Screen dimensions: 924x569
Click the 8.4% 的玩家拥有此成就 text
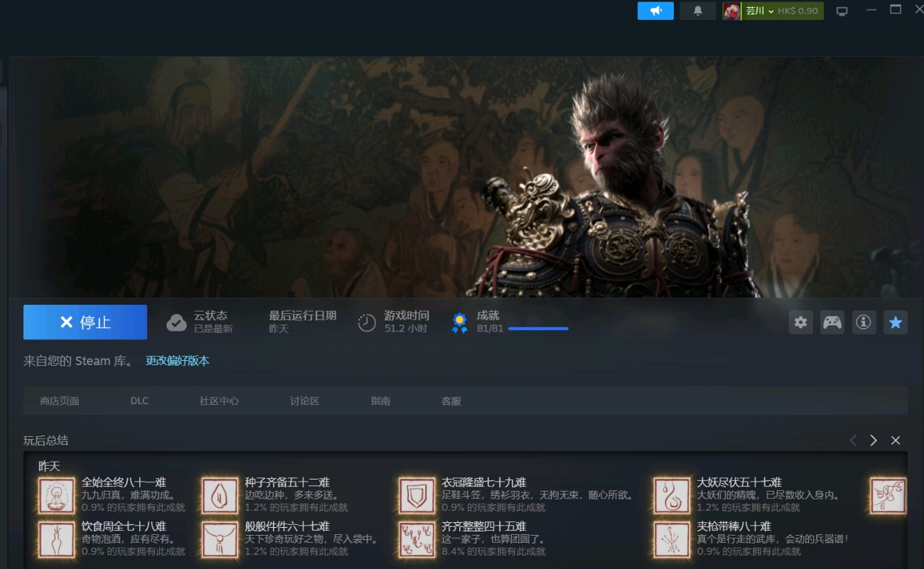tap(493, 551)
